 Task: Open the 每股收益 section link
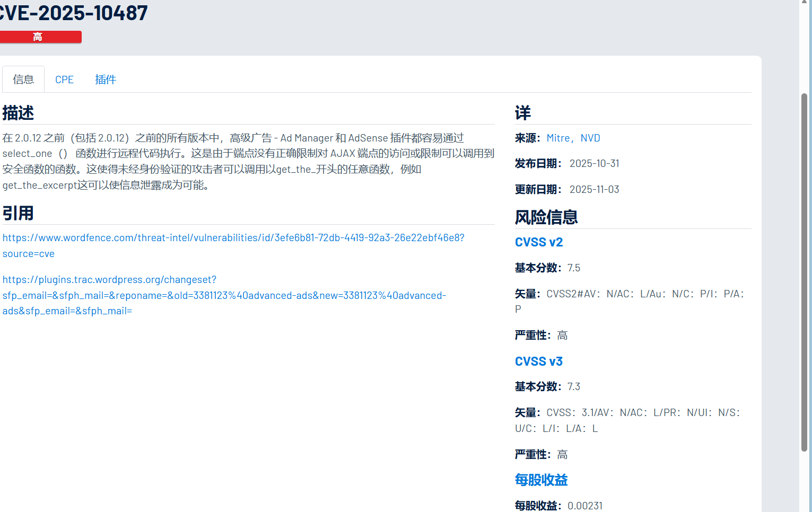(x=540, y=480)
